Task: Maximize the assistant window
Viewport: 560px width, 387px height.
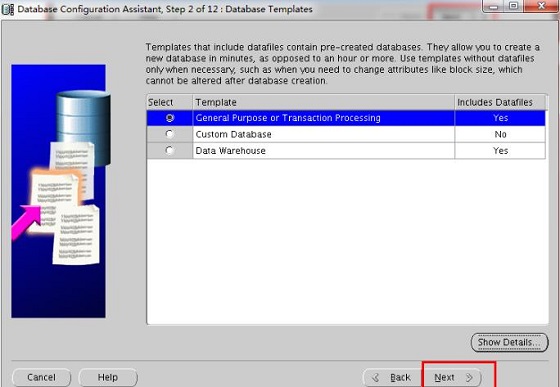Action: 513,6
